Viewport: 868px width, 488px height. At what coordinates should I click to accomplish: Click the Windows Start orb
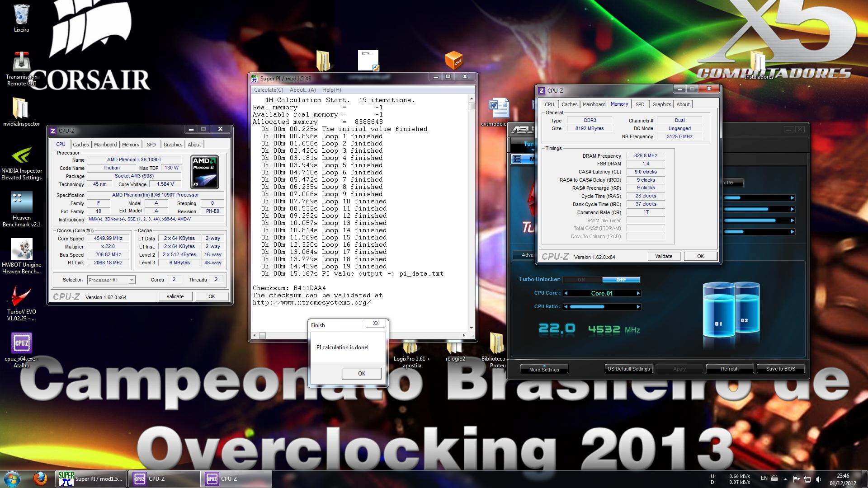point(12,479)
